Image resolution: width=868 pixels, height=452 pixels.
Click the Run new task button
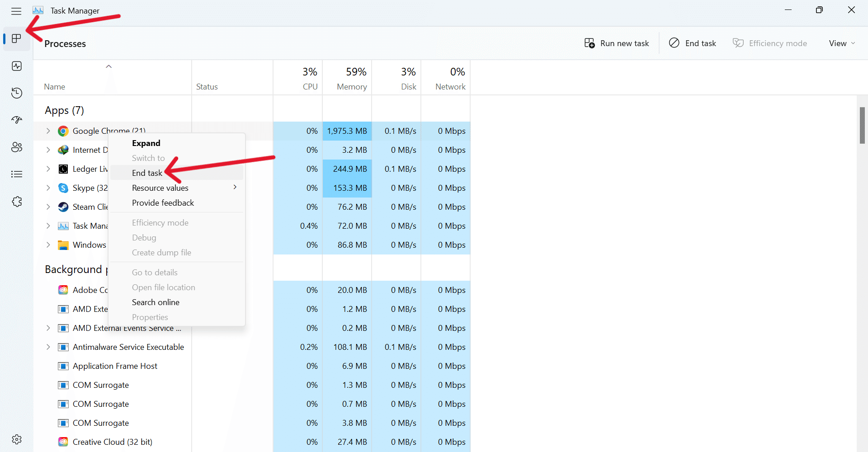point(617,43)
